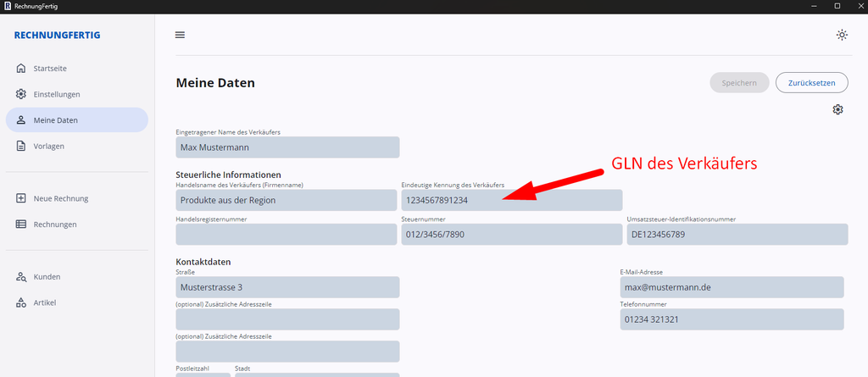
Task: Click the Startseite home icon
Action: [21, 69]
